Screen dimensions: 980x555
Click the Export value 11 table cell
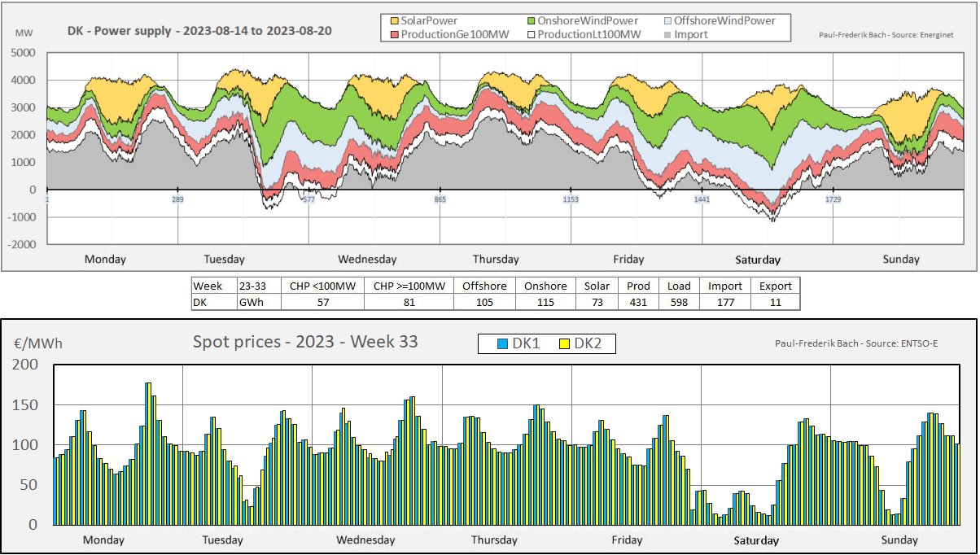point(775,302)
